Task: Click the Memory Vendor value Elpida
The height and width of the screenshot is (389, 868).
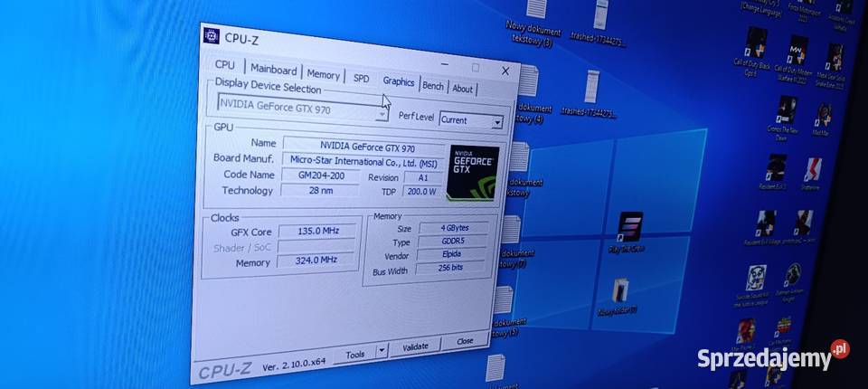Action: click(452, 254)
